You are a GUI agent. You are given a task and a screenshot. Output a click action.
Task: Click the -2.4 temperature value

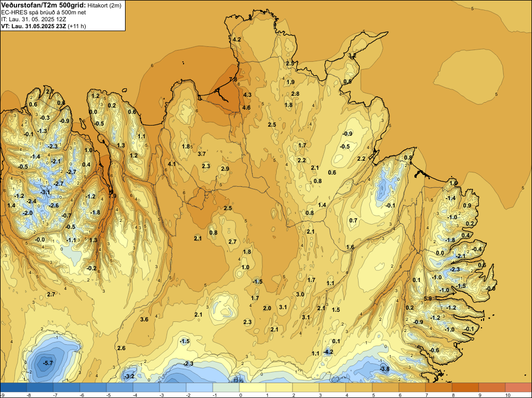(31, 201)
